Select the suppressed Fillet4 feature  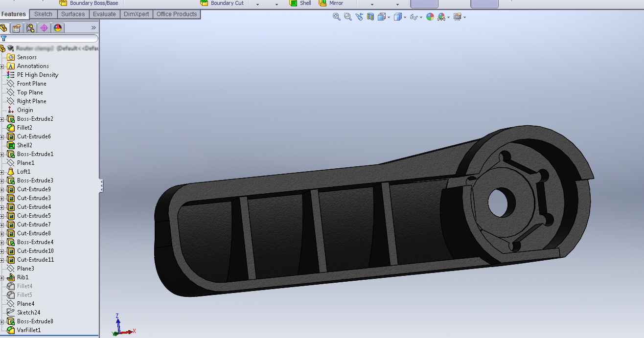(x=24, y=286)
